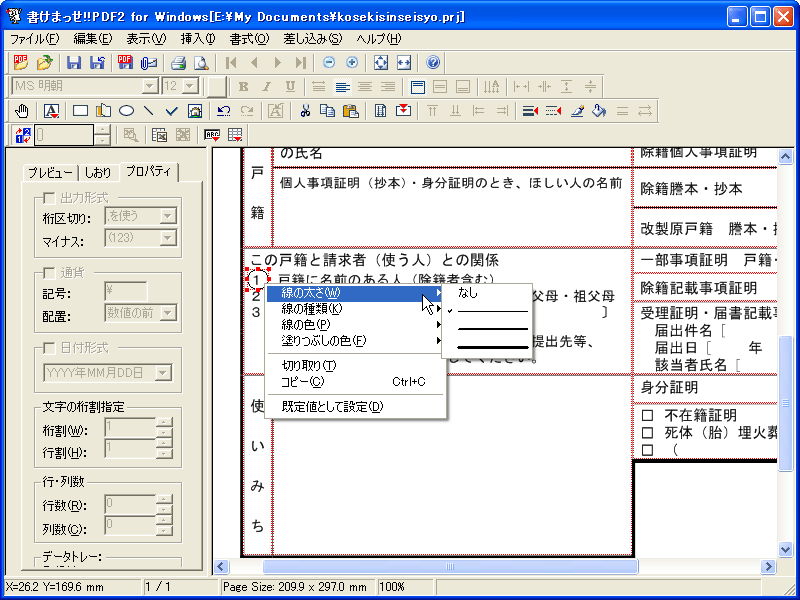Select the diagonal line drawing tool
Viewport: 800px width, 600px height.
[148, 111]
